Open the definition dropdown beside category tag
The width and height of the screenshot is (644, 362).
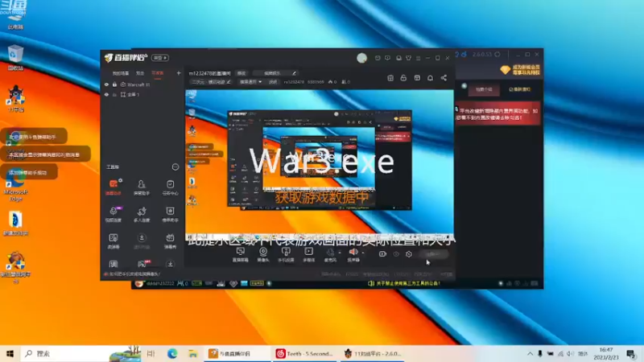(250, 82)
